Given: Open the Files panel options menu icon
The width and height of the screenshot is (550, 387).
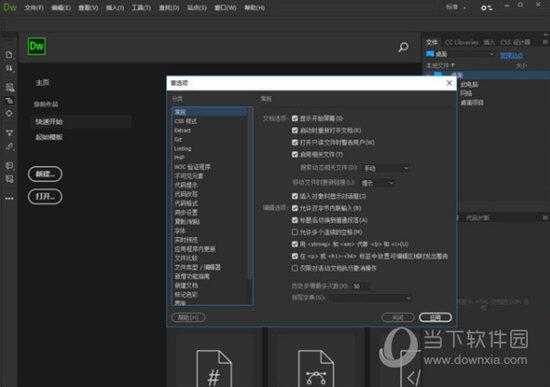Looking at the screenshot, I should 545,42.
